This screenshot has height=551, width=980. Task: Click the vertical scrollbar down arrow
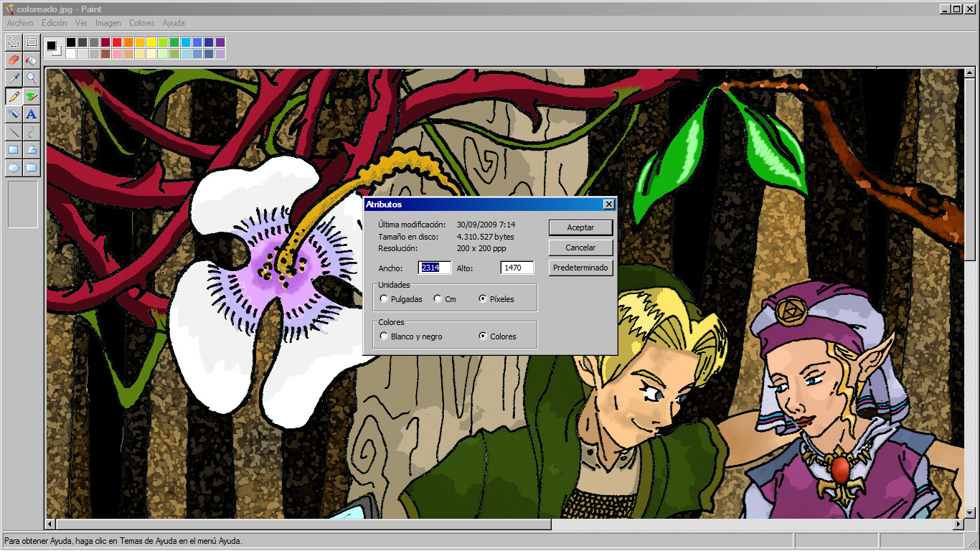(969, 513)
